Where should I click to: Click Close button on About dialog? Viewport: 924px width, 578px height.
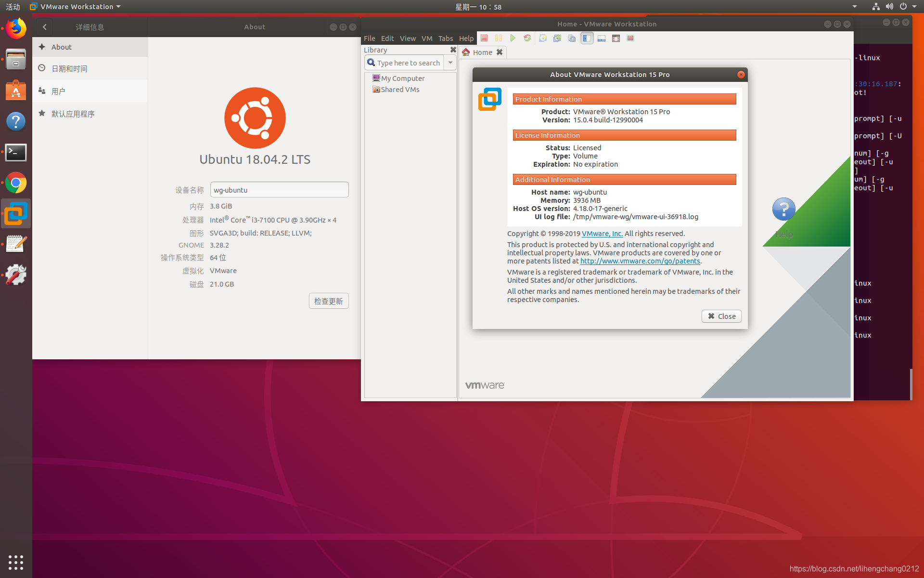722,315
